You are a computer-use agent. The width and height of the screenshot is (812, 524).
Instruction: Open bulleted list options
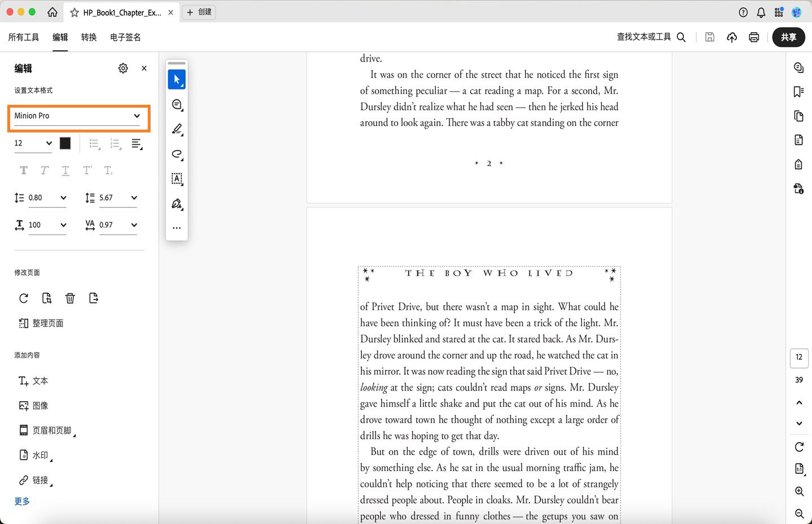95,144
